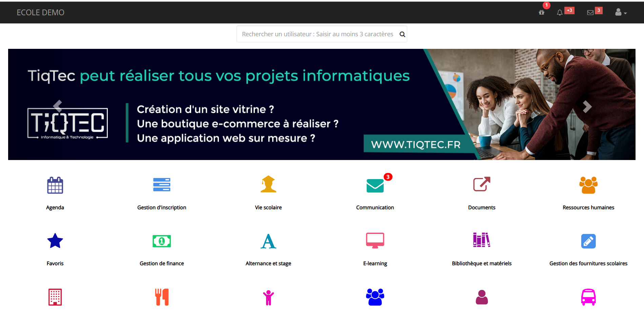Viewport: 644px width, 312px height.
Task: Open the Bibliothèque et matériels books icon
Action: tap(482, 240)
